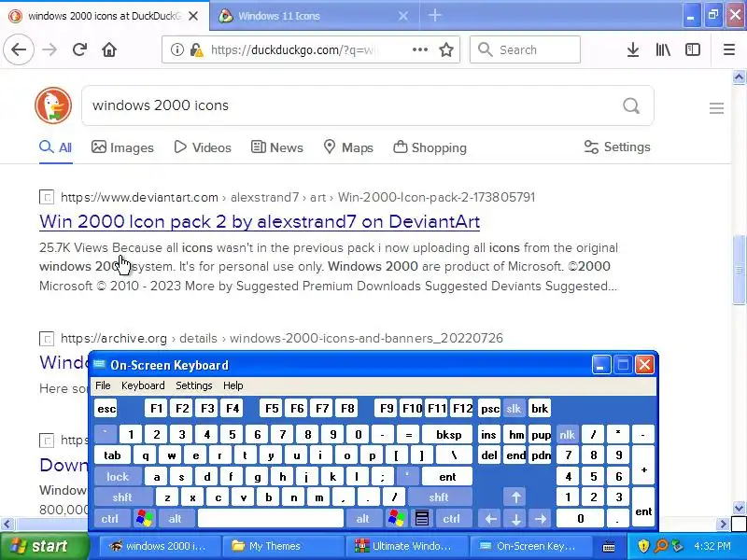The width and height of the screenshot is (747, 560).
Task: Click the insecure lock warning icon
Action: click(x=196, y=49)
